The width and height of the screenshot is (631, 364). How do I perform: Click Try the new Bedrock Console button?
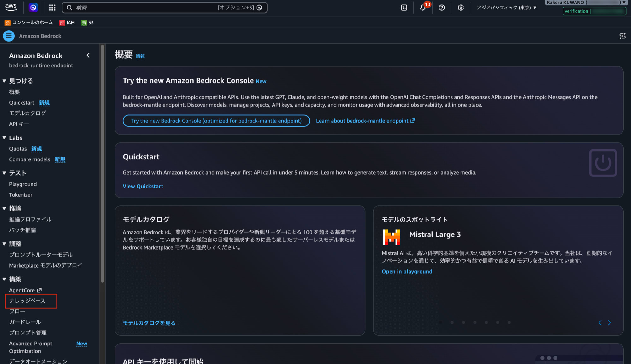(x=216, y=121)
